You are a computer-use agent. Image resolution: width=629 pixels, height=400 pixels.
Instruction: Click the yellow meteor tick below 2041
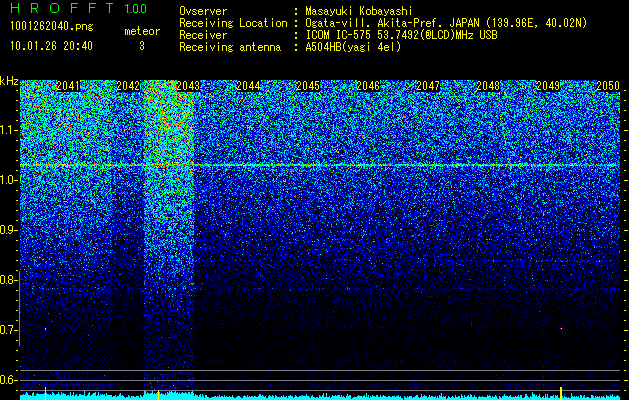[45, 393]
